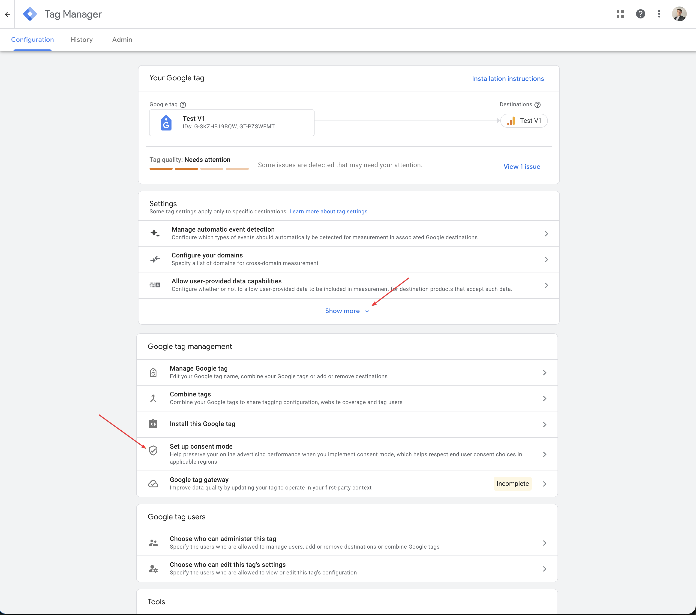Open chevron for Combine tags

click(x=544, y=399)
